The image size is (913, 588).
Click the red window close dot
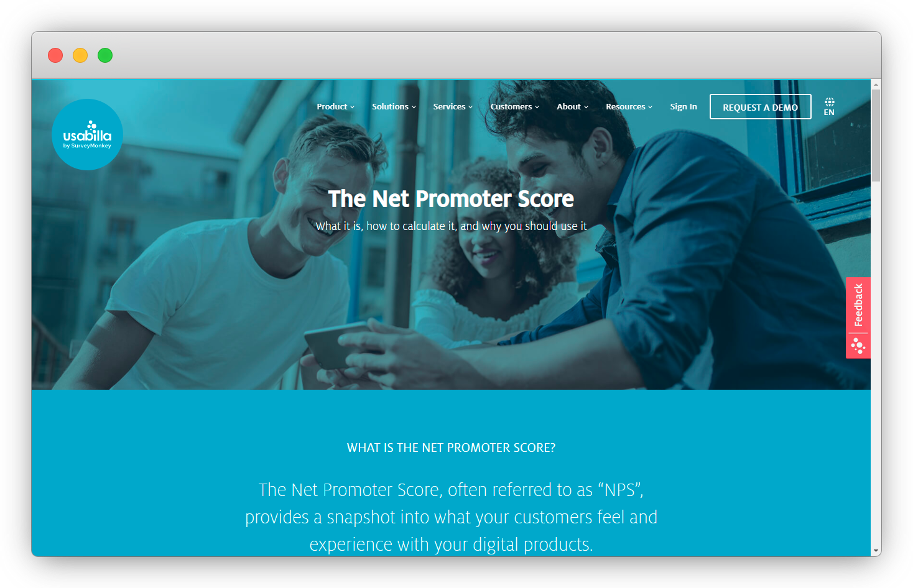pyautogui.click(x=55, y=55)
